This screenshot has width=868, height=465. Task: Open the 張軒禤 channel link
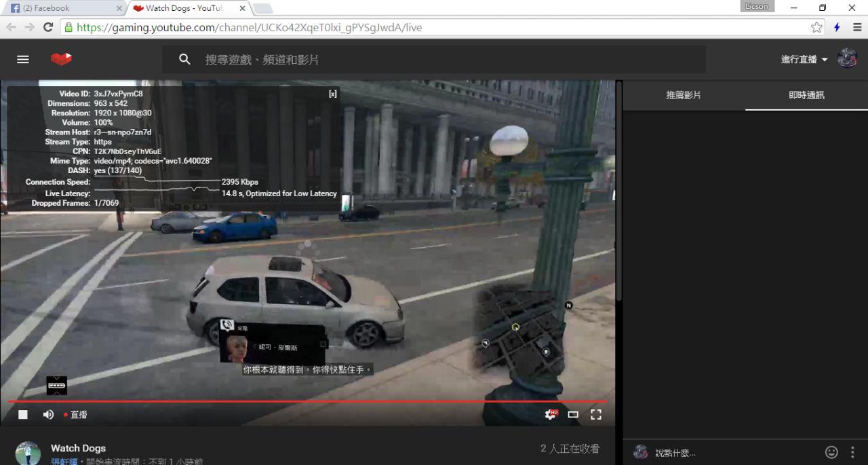(64, 462)
